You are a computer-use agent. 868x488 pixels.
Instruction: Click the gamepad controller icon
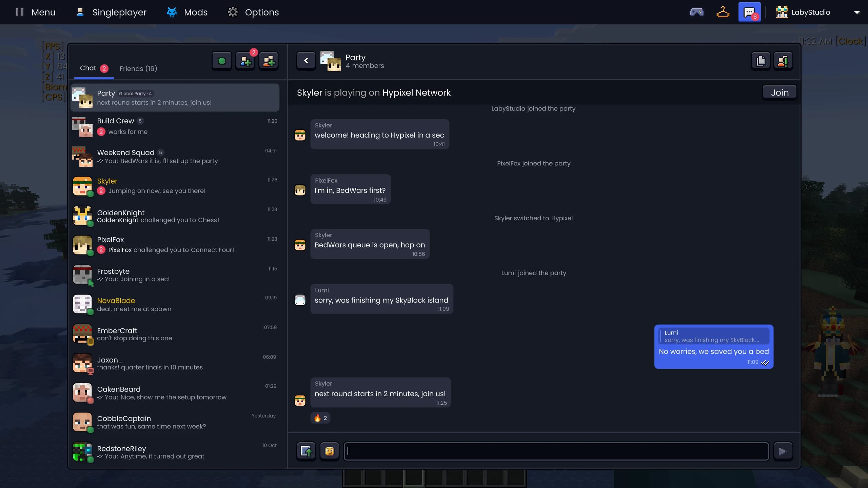click(x=696, y=12)
